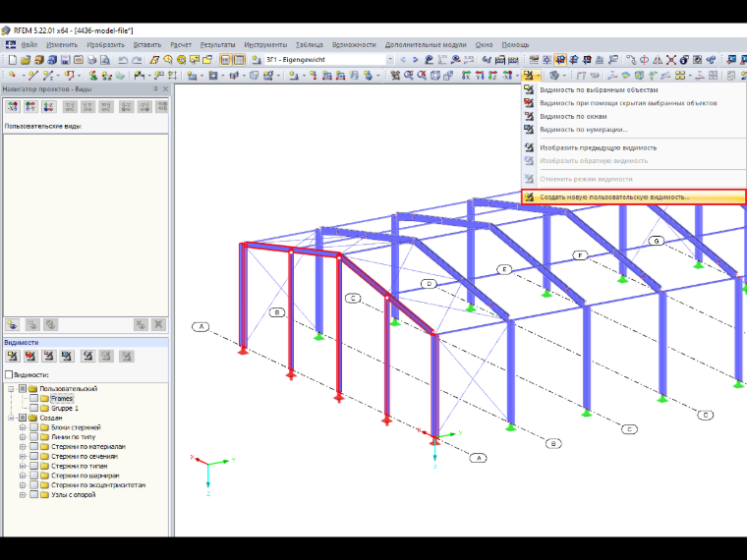Set view in X direction from toolbar
Screen dimensions: 747x560
pyautogui.click(x=466, y=76)
